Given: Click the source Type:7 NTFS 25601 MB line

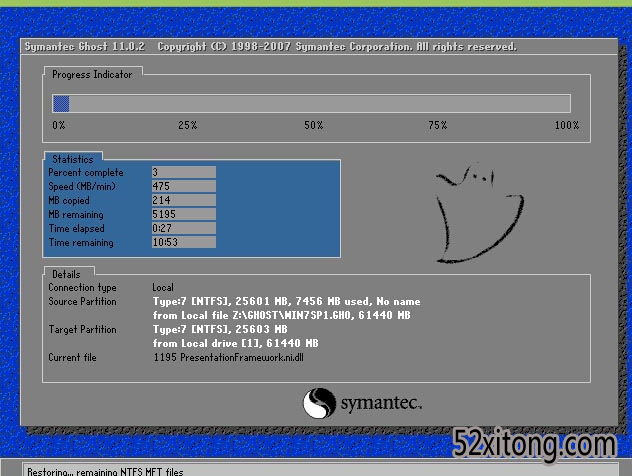Looking at the screenshot, I should click(287, 301).
